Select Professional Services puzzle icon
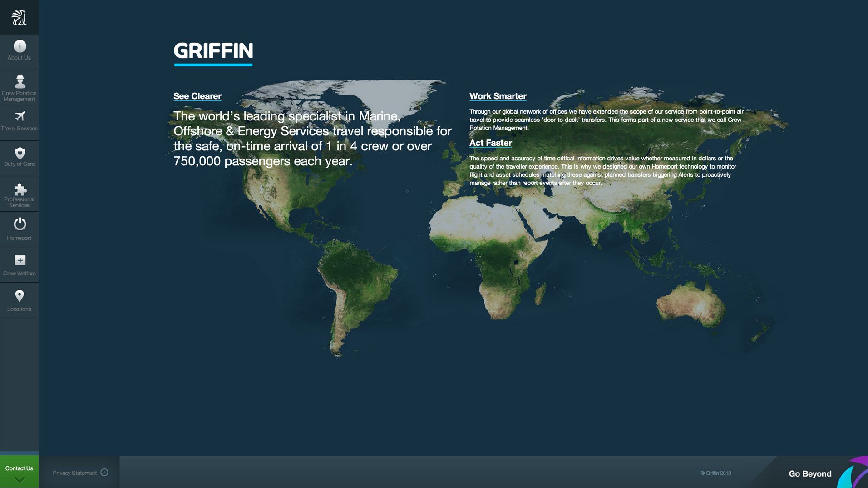This screenshot has height=488, width=868. [x=20, y=189]
